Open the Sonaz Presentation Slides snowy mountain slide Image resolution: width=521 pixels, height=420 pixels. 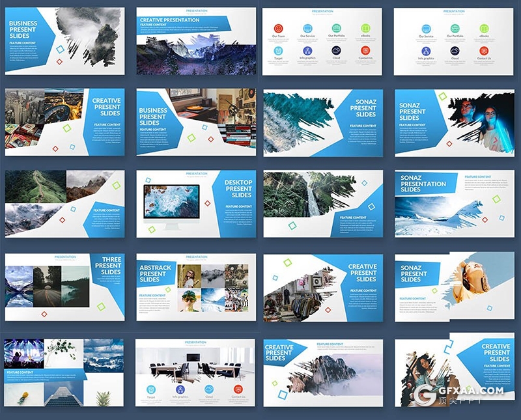(453, 204)
